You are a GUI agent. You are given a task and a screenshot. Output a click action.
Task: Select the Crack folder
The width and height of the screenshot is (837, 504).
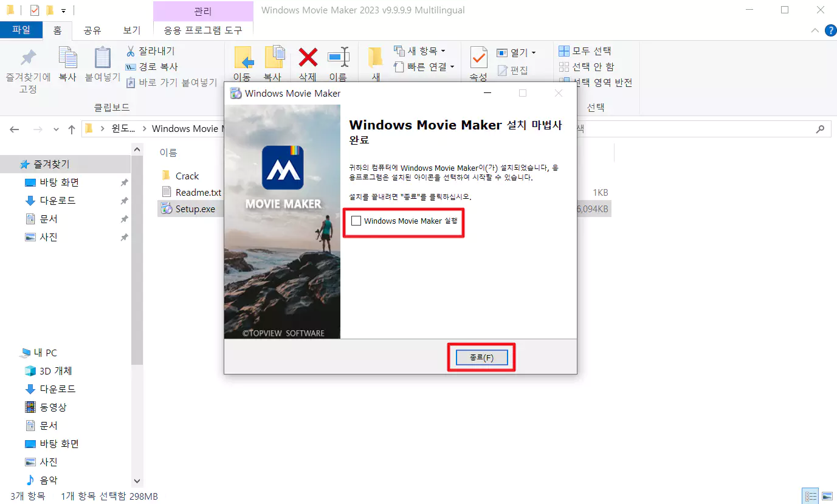(187, 176)
